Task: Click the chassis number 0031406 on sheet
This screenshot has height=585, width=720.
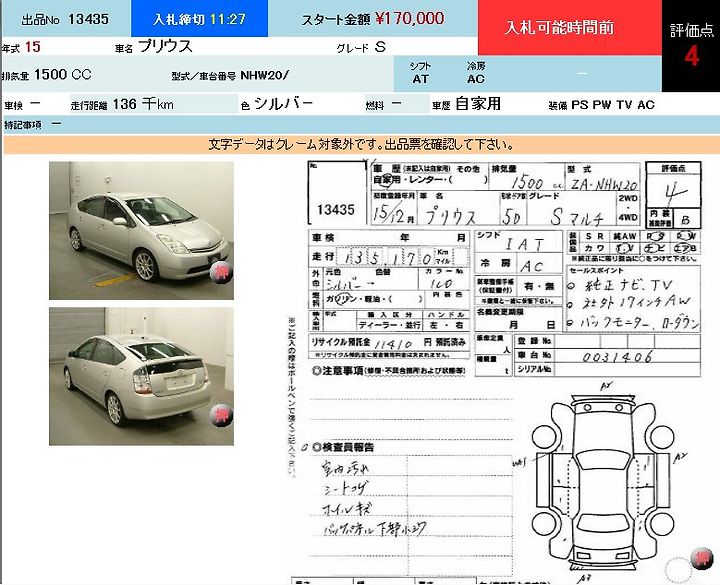Action: coord(617,356)
